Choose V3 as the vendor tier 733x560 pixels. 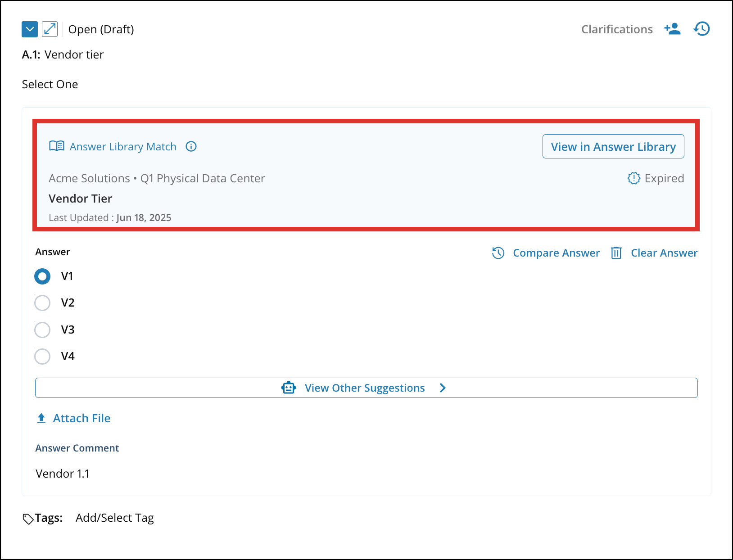point(42,330)
